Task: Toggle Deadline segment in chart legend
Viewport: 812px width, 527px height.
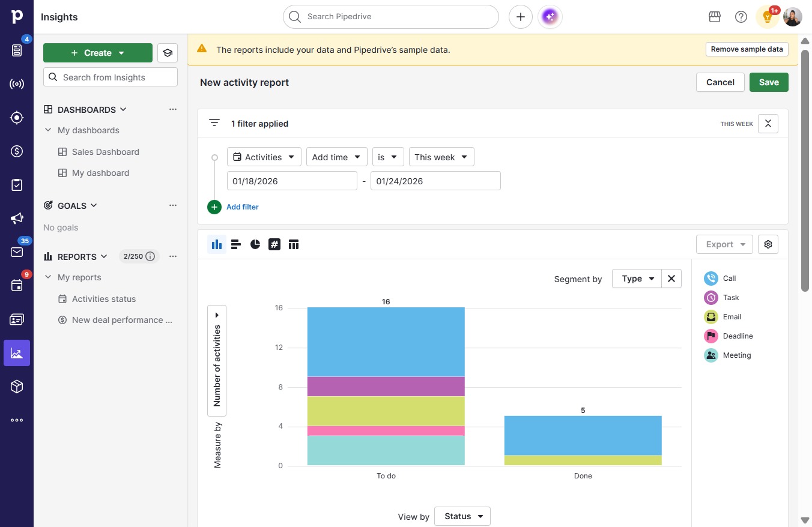Action: [x=728, y=336]
